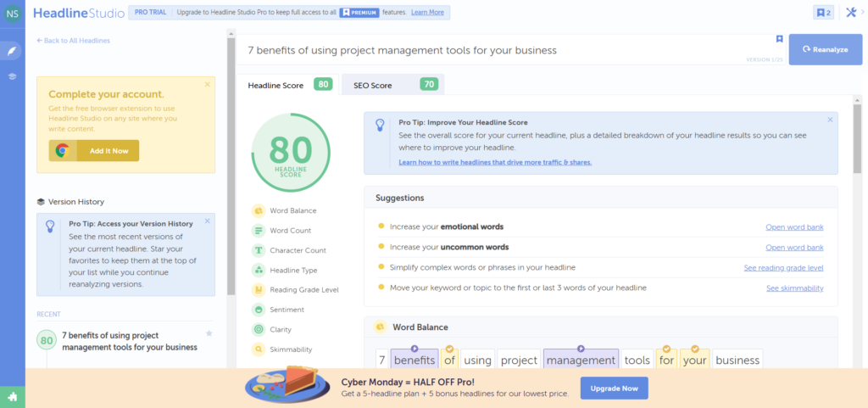
Task: Click Upgrade Now in the Cyber Monday banner
Action: point(614,388)
